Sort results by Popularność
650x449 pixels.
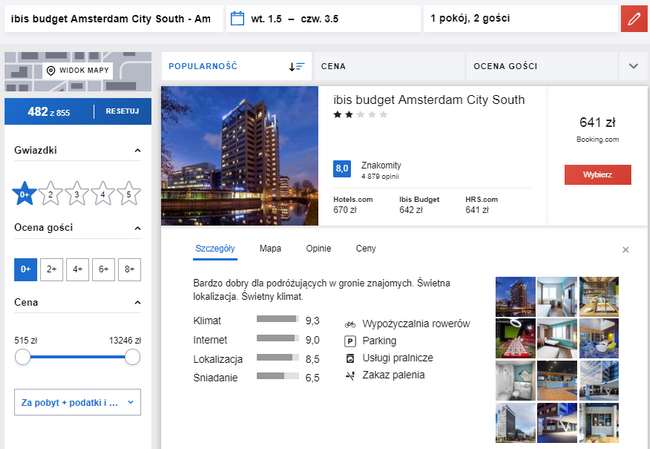click(236, 66)
